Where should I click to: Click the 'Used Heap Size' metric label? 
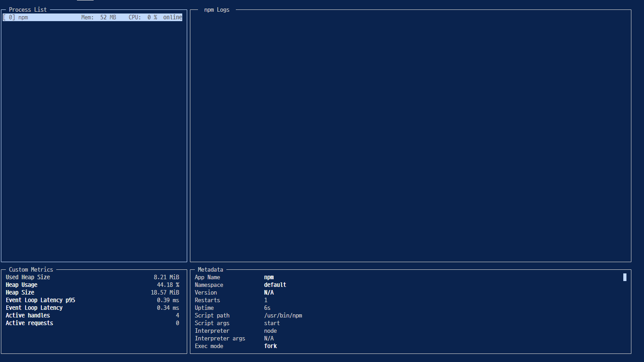(x=28, y=277)
